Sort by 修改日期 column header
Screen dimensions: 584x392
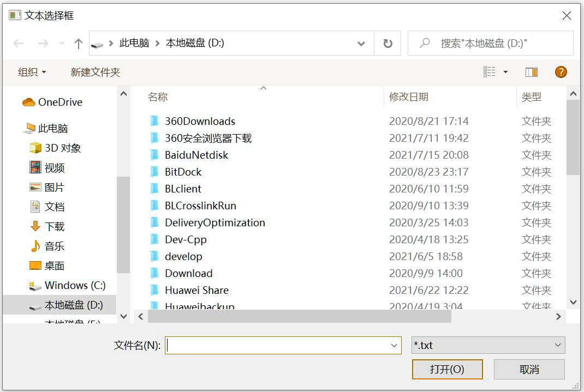coord(409,97)
